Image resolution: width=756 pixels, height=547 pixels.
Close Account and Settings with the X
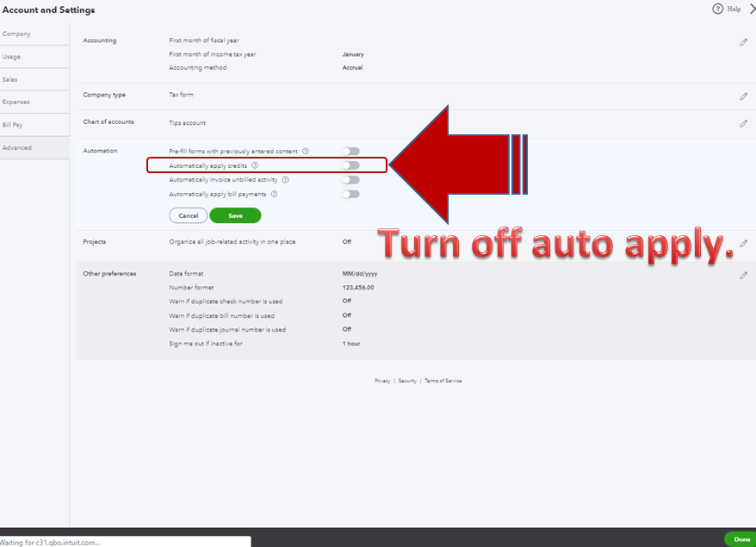[x=753, y=9]
